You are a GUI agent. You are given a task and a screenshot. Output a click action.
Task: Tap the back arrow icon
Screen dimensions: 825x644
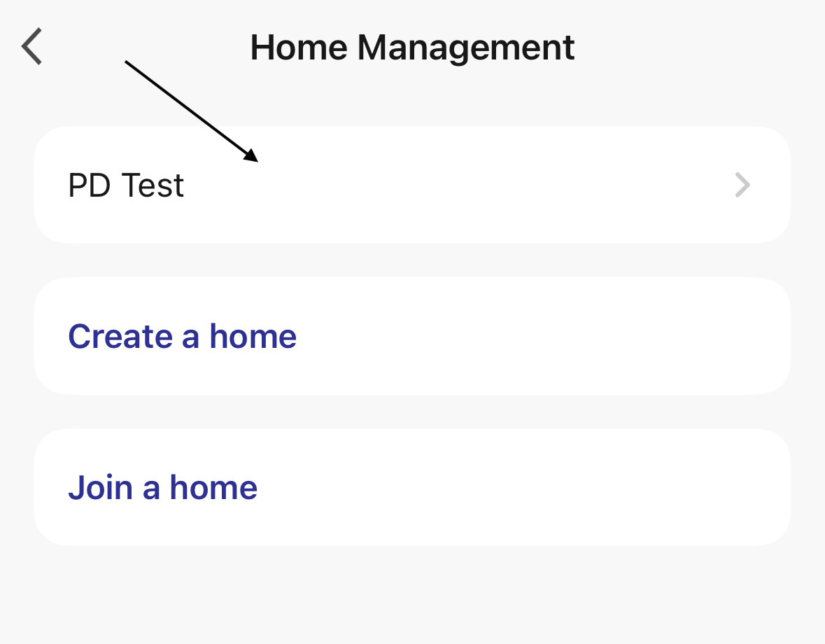[32, 47]
